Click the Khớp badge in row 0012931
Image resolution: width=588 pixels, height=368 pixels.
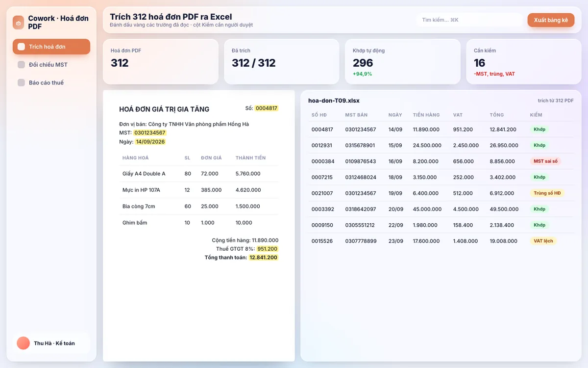click(x=539, y=145)
